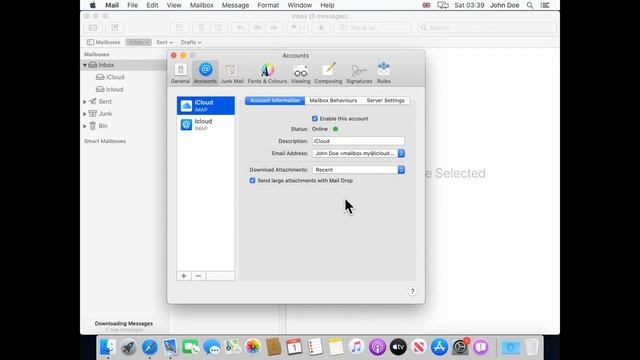Toggle Enable this account checkbox

[x=315, y=118]
